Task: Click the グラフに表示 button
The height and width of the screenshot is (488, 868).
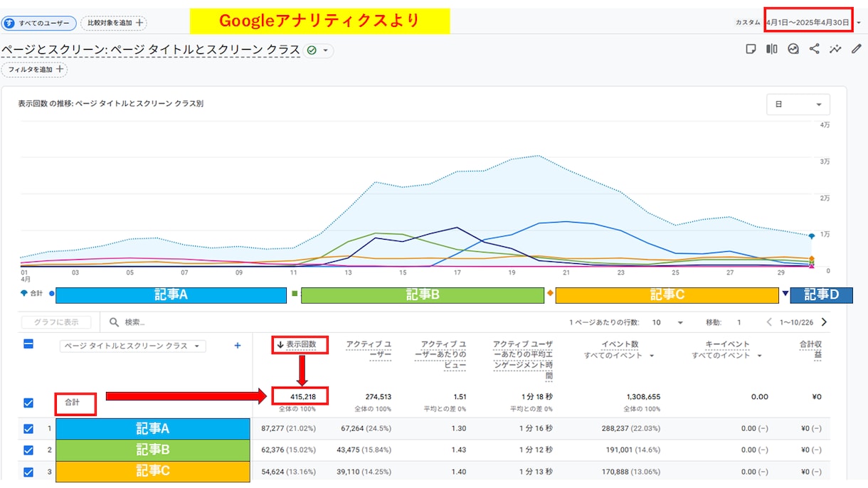Action: [56, 322]
